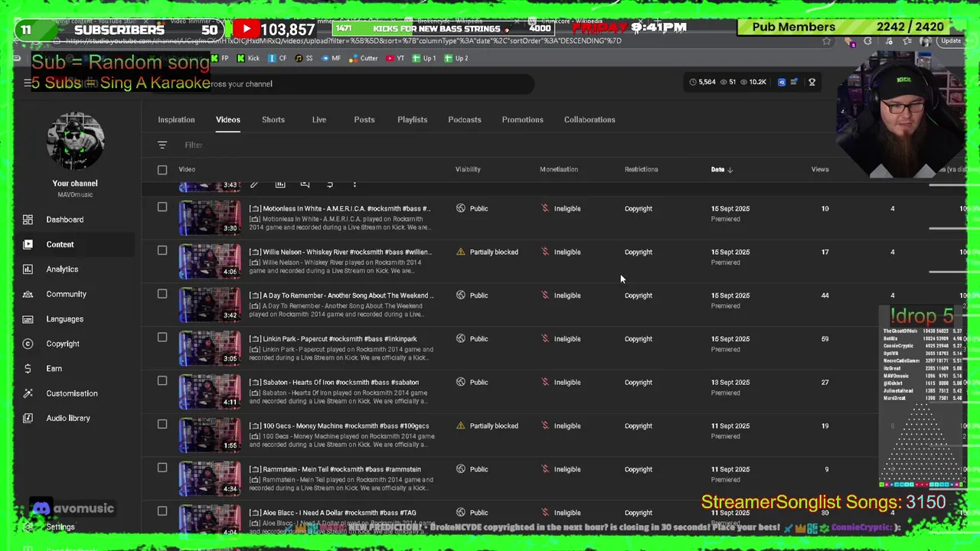Click the Filter lines icon

coord(162,145)
